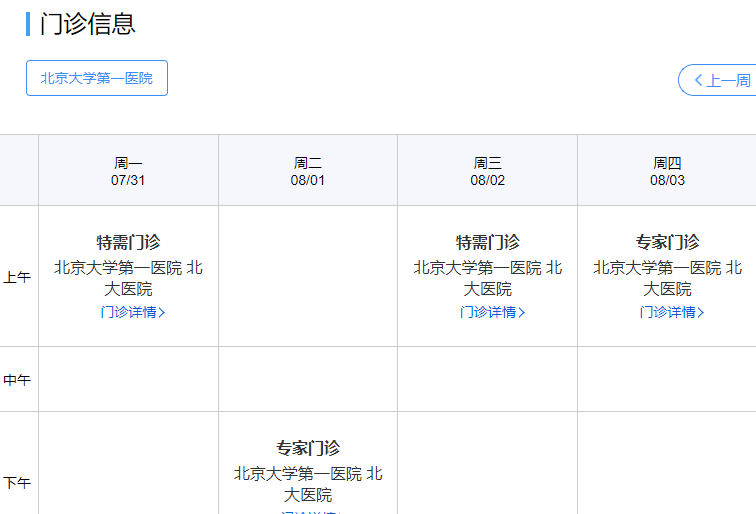Click the 中午 row label
Screen dimensions: 756x514
coord(17,380)
